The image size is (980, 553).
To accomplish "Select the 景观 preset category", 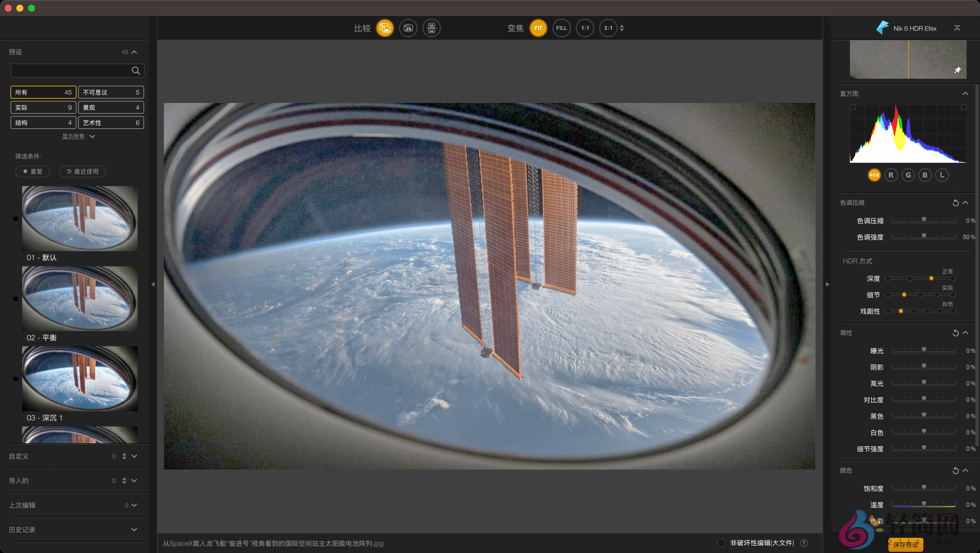I will point(111,108).
